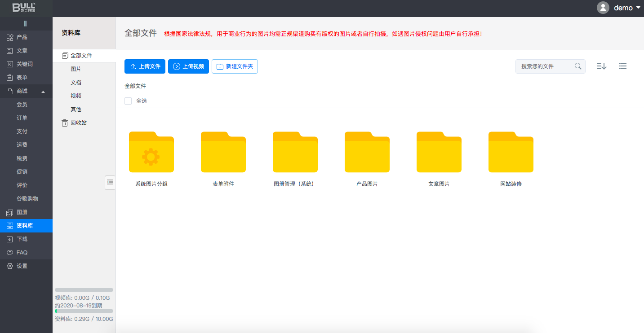Collapse the 商城 menu arrow
This screenshot has height=333, width=644.
(43, 92)
